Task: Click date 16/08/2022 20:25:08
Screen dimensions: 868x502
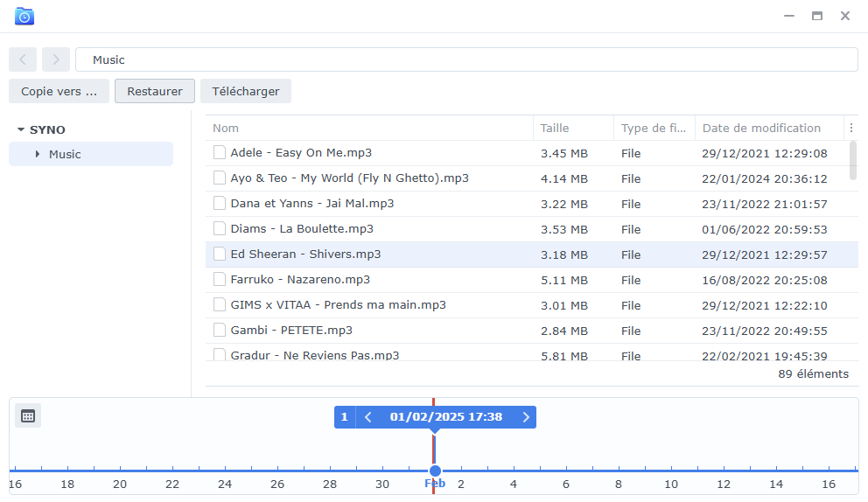Action: [x=765, y=280]
